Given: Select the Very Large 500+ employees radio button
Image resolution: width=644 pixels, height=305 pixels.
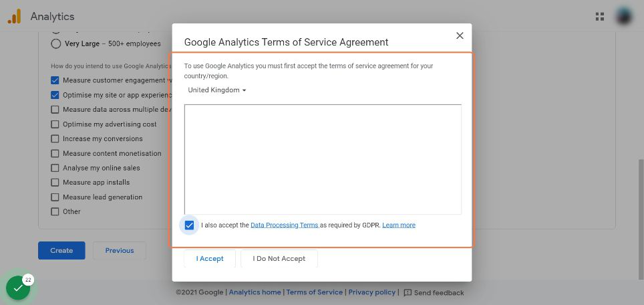Looking at the screenshot, I should point(56,43).
